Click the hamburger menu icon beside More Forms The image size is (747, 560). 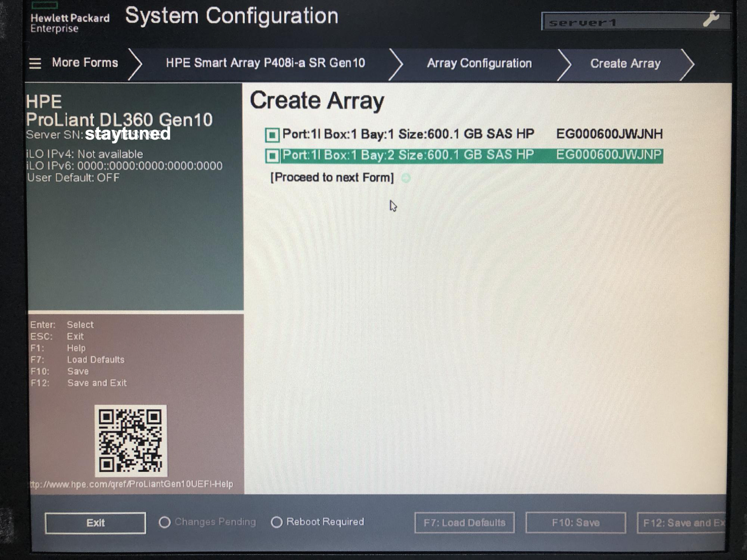coord(35,63)
